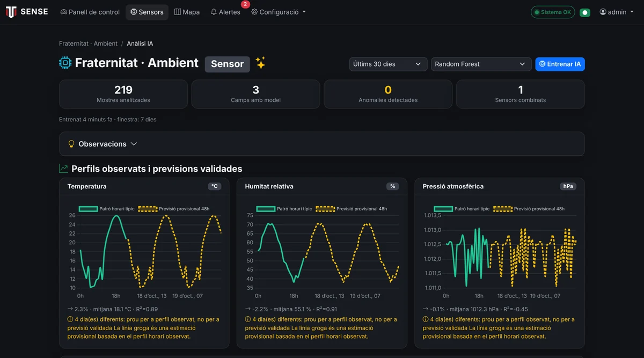The image size is (644, 358).
Task: Open the Random Forest model dropdown
Action: click(481, 64)
